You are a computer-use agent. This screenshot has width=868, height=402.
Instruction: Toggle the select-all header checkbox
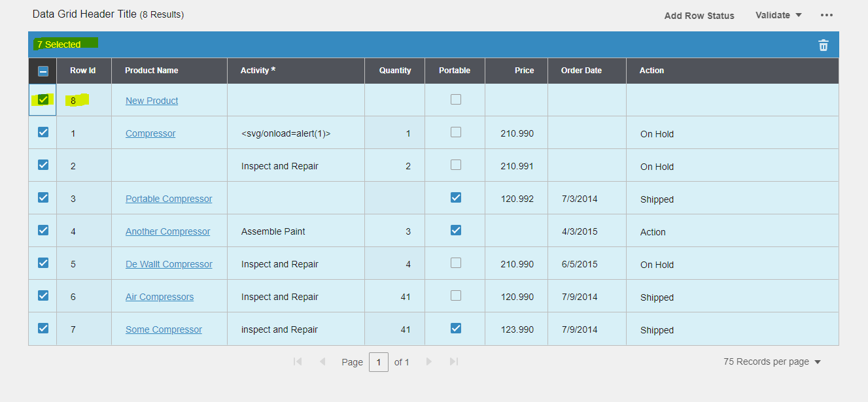[x=43, y=71]
